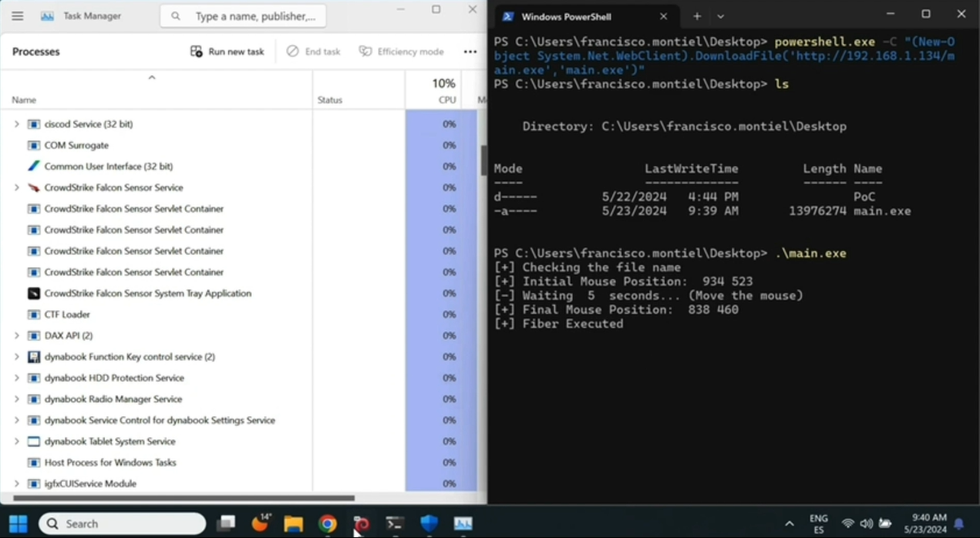Focus the Task Manager search field
Viewport: 980px width, 538px height.
click(243, 16)
